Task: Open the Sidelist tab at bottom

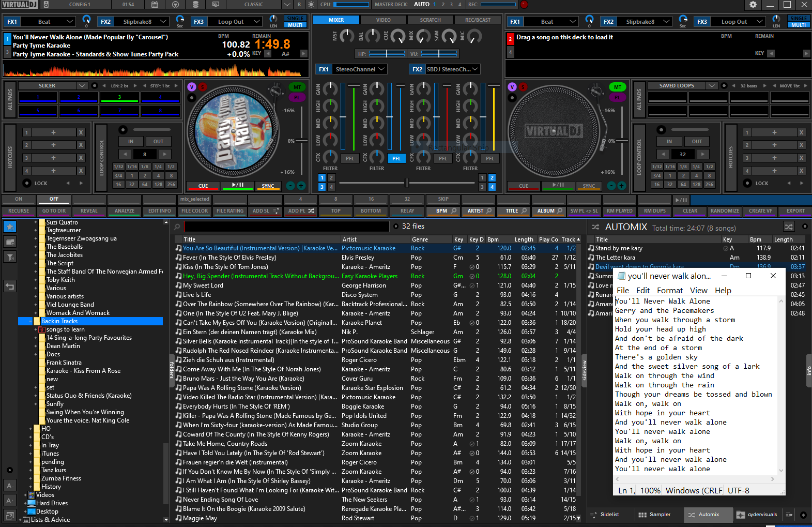Action: (605, 515)
